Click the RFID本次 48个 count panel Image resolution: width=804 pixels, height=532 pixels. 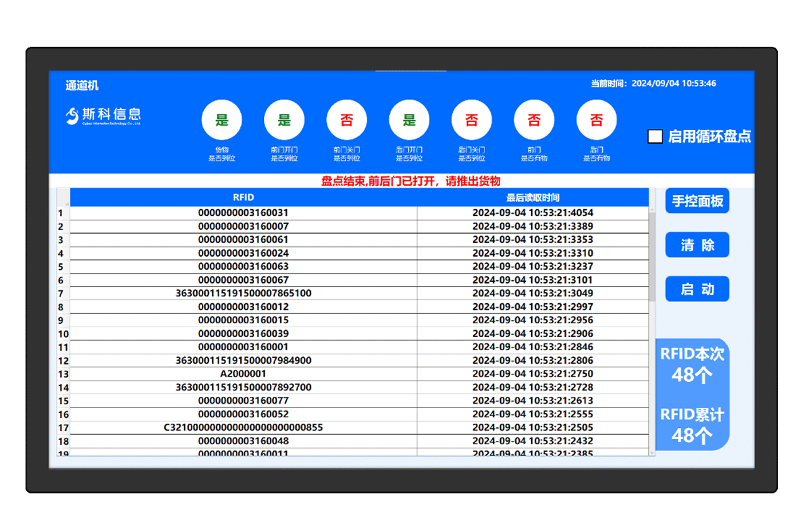[x=692, y=364]
